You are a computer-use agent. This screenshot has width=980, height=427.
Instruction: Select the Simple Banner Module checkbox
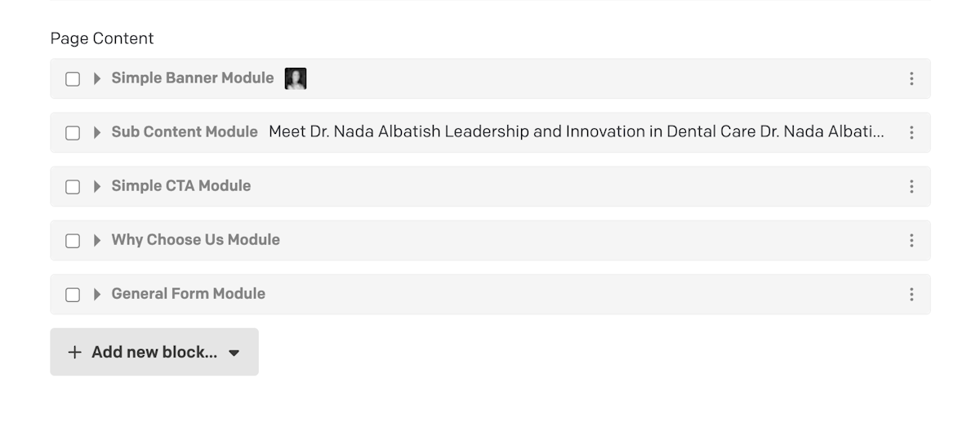coord(73,79)
